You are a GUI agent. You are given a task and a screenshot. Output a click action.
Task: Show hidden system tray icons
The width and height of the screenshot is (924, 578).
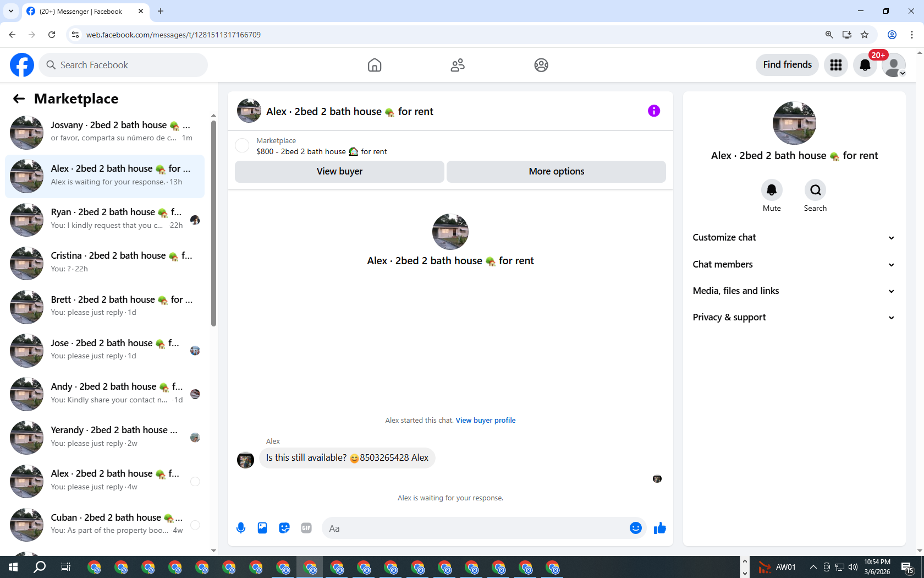pos(813,567)
